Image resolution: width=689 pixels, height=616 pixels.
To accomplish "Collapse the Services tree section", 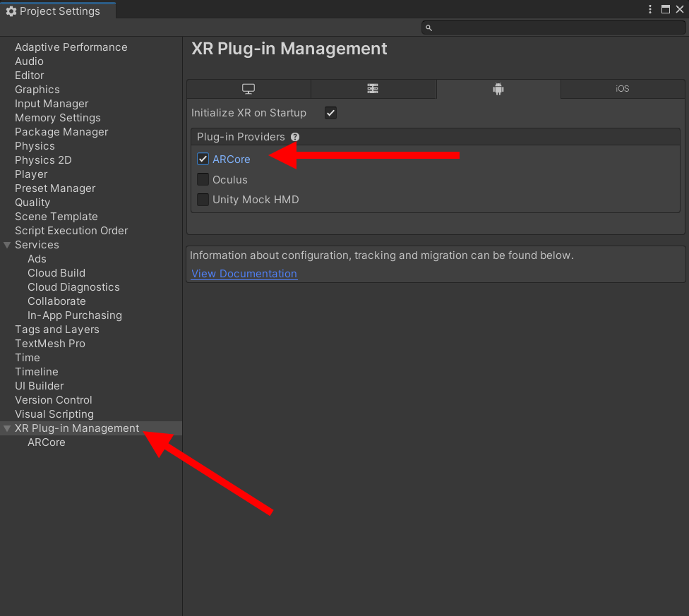I will coord(7,245).
